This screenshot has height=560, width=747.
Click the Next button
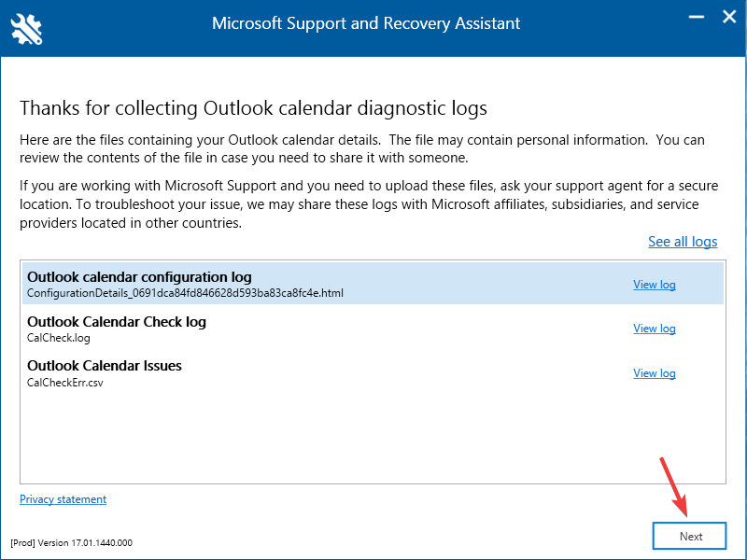689,536
